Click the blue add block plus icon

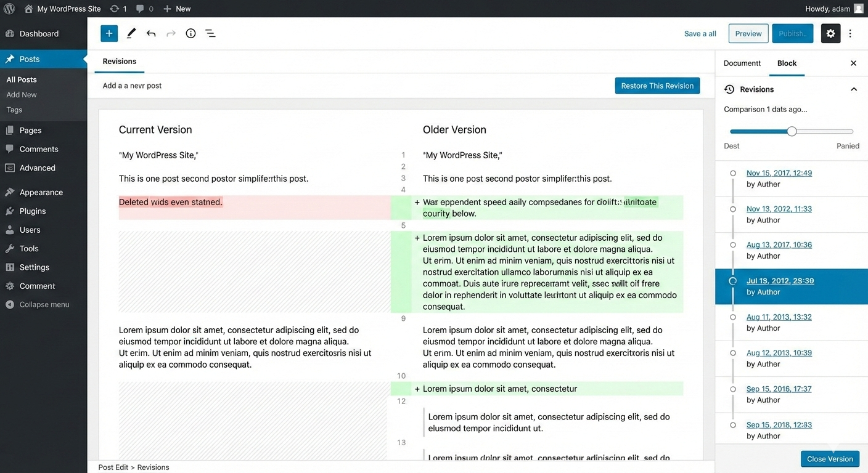tap(109, 33)
